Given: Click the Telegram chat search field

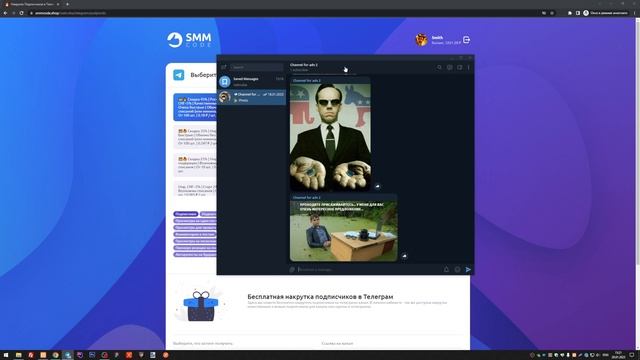Looking at the screenshot, I should pos(257,67).
